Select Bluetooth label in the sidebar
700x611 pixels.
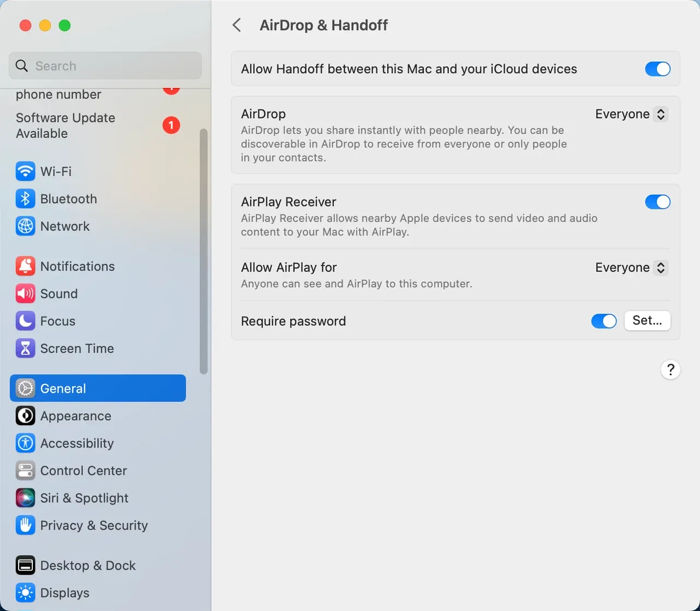(x=68, y=199)
